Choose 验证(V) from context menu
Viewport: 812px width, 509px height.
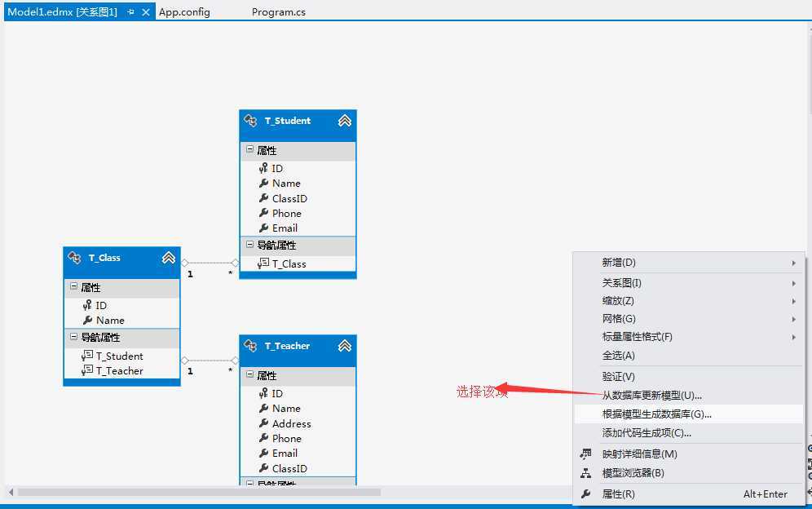point(689,377)
